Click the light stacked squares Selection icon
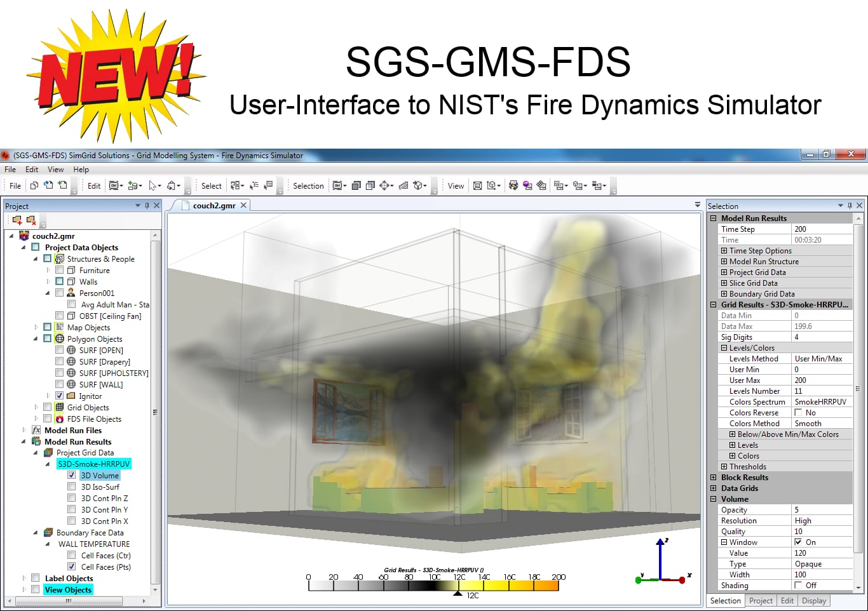 tap(370, 185)
